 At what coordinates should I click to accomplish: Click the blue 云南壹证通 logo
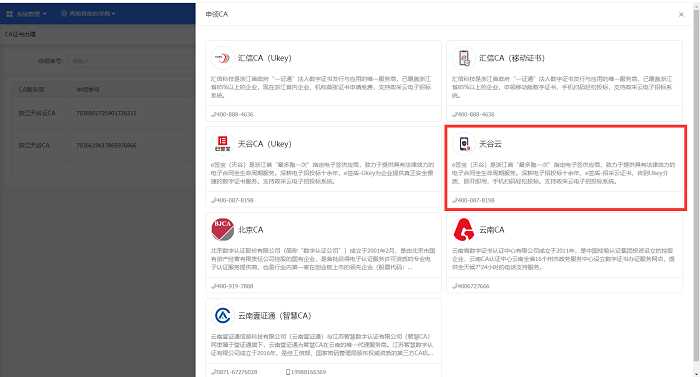222,316
